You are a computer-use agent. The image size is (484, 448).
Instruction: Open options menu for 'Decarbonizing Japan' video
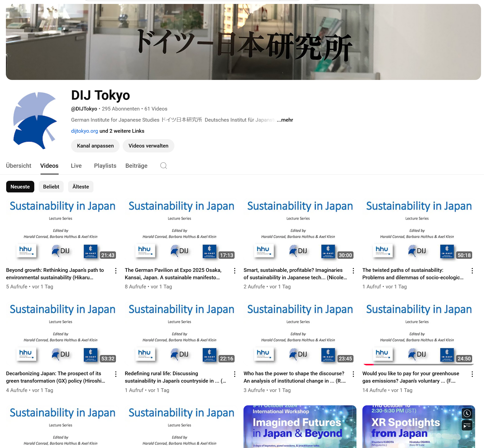tap(116, 374)
